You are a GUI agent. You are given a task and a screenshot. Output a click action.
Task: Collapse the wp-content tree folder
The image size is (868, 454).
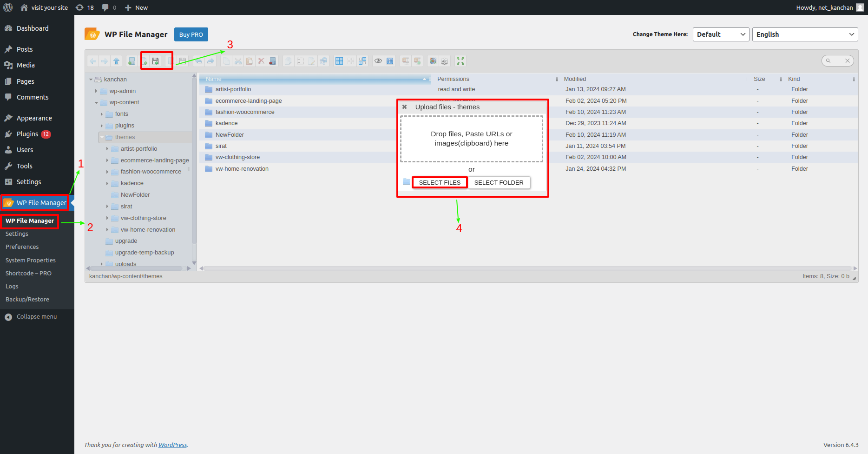(96, 102)
